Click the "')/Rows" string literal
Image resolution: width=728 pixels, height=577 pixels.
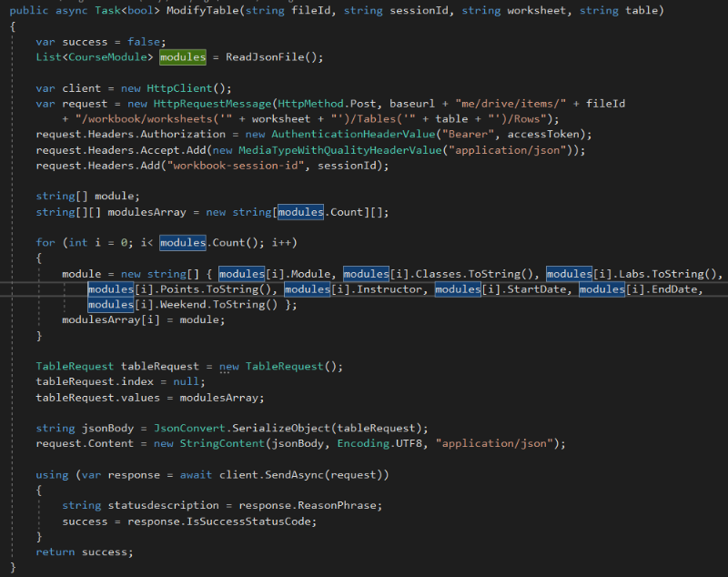(x=517, y=119)
